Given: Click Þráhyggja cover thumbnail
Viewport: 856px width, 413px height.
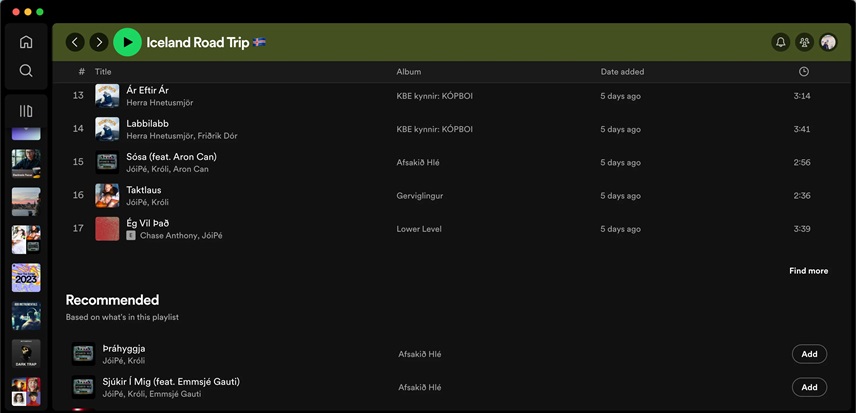Looking at the screenshot, I should coord(84,354).
